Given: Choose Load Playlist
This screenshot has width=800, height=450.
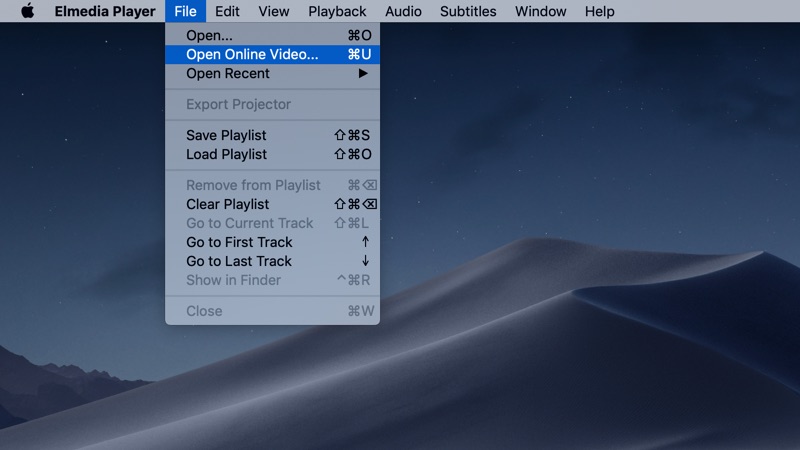Looking at the screenshot, I should (x=272, y=154).
